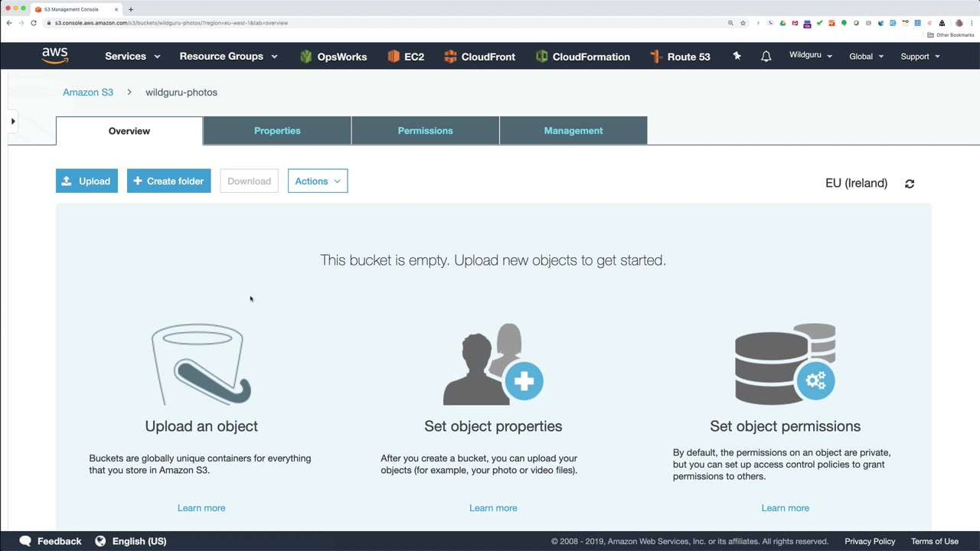Open the Amazon S3 breadcrumb link
This screenshot has height=551, width=980.
(x=88, y=93)
